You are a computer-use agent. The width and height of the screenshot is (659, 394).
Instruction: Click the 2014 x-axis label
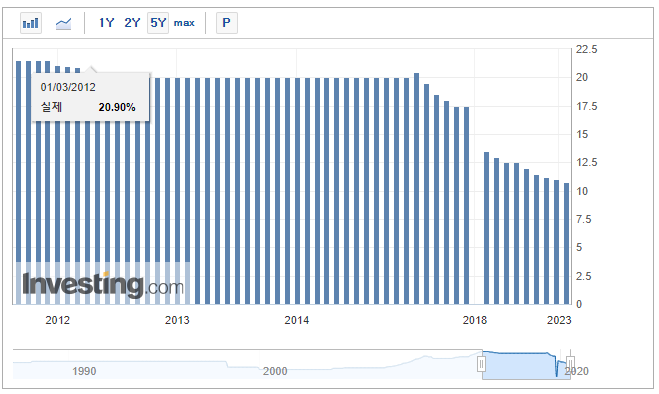coord(297,320)
